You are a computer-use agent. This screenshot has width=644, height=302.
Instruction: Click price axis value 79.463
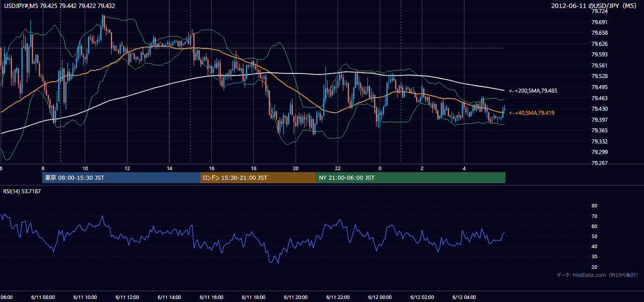(x=599, y=98)
